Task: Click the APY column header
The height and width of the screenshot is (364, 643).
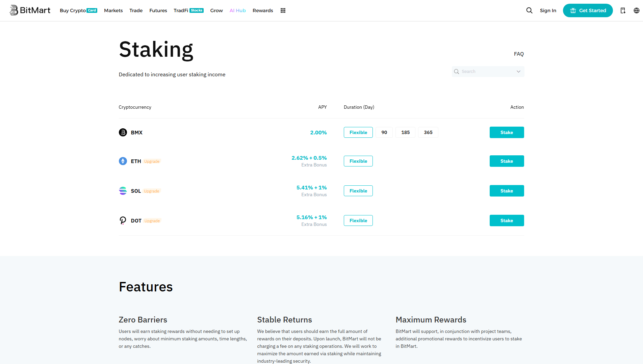Action: pos(322,107)
